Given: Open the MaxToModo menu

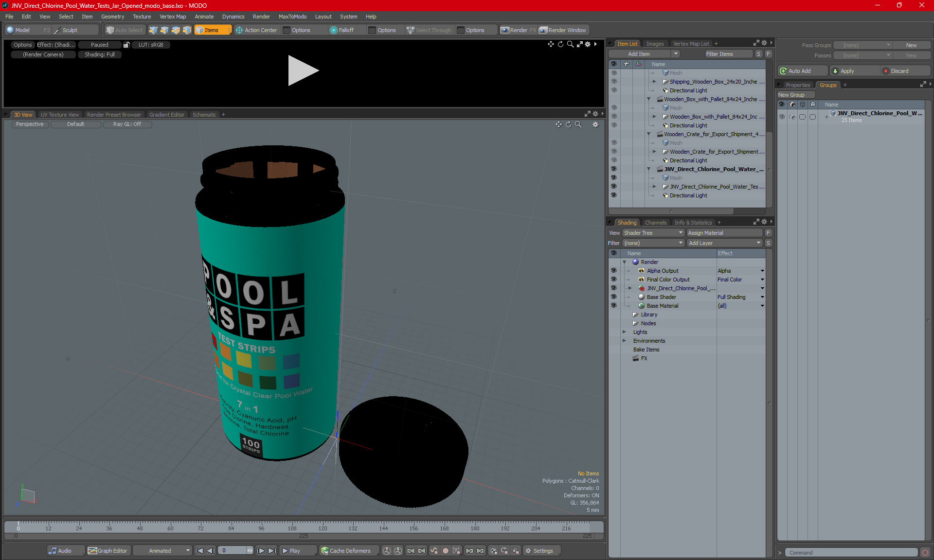Looking at the screenshot, I should pos(292,17).
